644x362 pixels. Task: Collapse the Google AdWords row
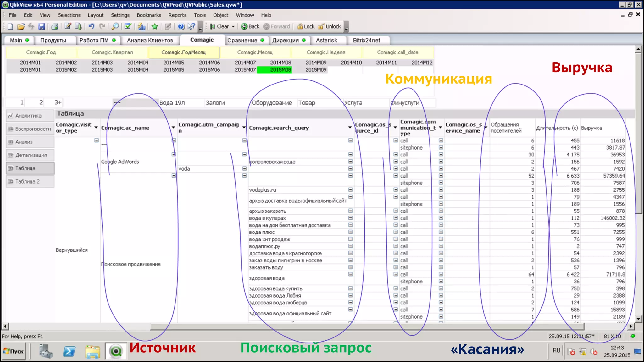[174, 154]
